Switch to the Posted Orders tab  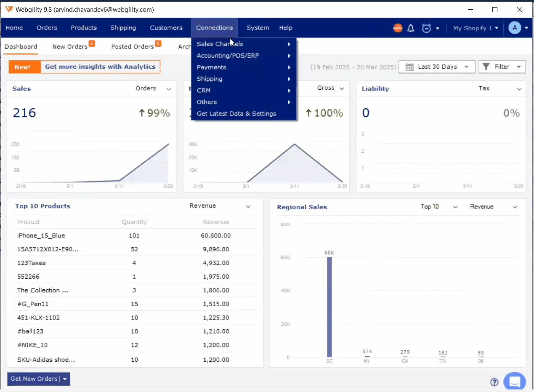pos(133,47)
